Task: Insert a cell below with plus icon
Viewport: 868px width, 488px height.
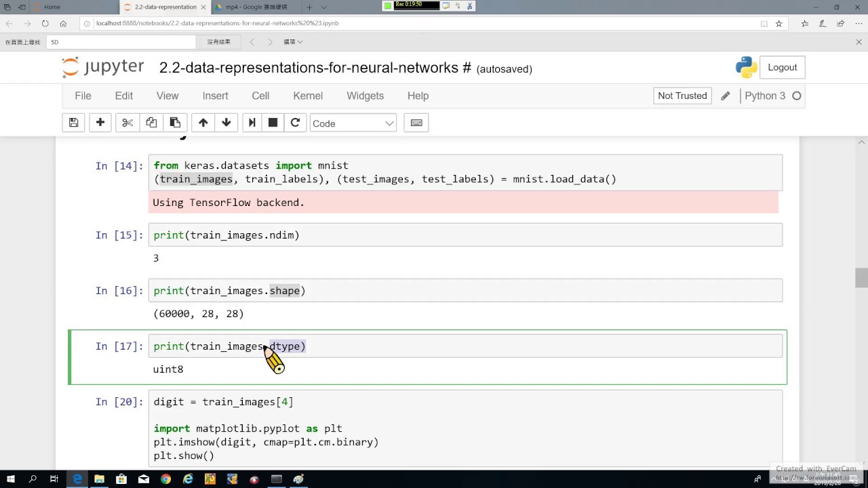Action: [x=100, y=123]
